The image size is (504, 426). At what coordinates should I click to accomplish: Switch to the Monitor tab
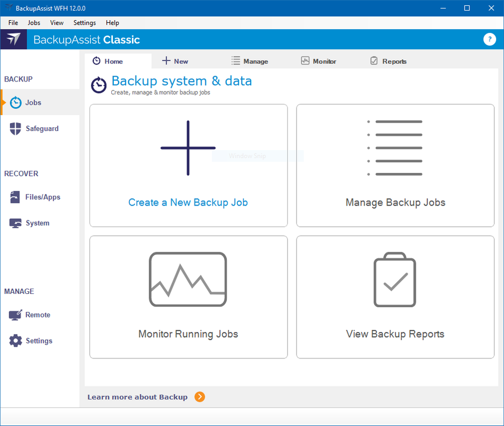coord(324,61)
